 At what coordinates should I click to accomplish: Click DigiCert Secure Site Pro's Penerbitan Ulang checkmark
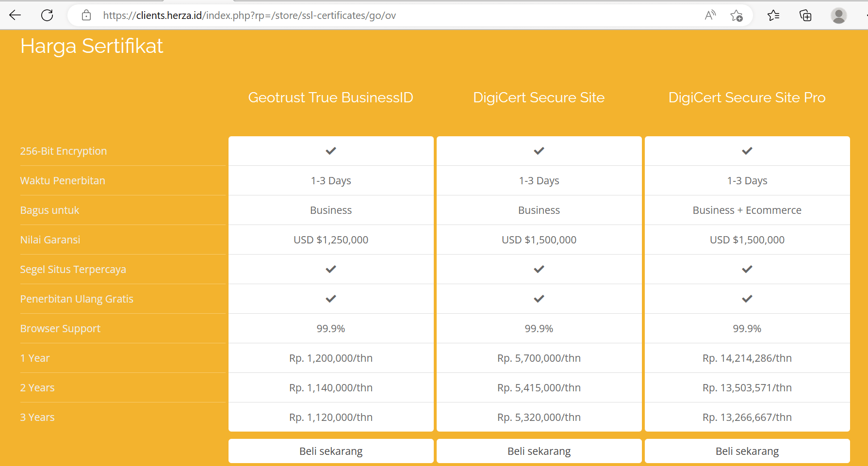click(747, 299)
